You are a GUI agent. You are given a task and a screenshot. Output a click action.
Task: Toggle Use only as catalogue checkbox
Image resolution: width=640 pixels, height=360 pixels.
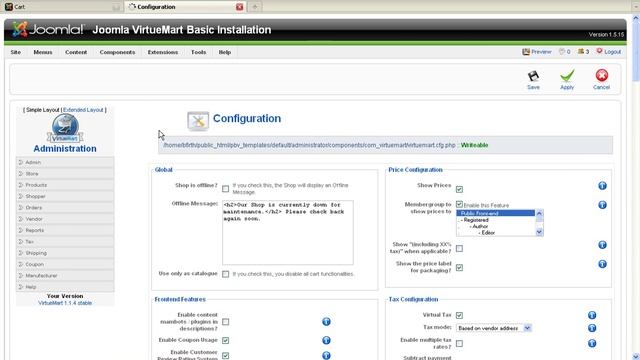click(225, 274)
